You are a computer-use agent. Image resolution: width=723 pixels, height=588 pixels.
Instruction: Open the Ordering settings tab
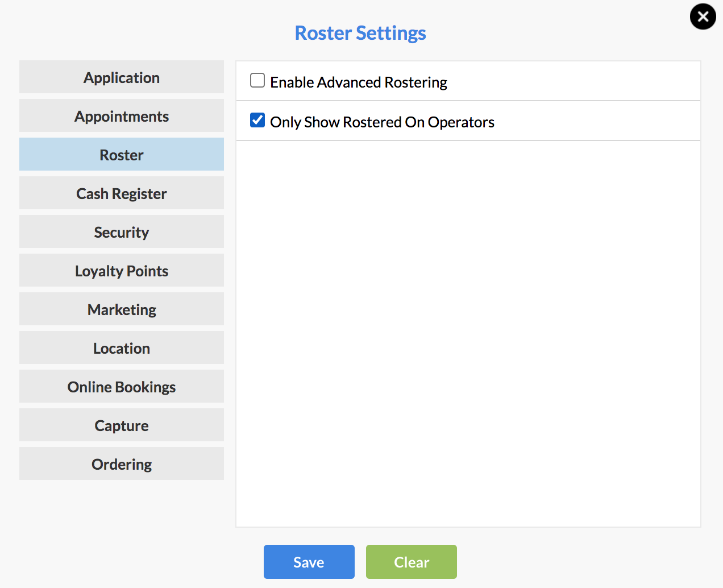coord(122,463)
